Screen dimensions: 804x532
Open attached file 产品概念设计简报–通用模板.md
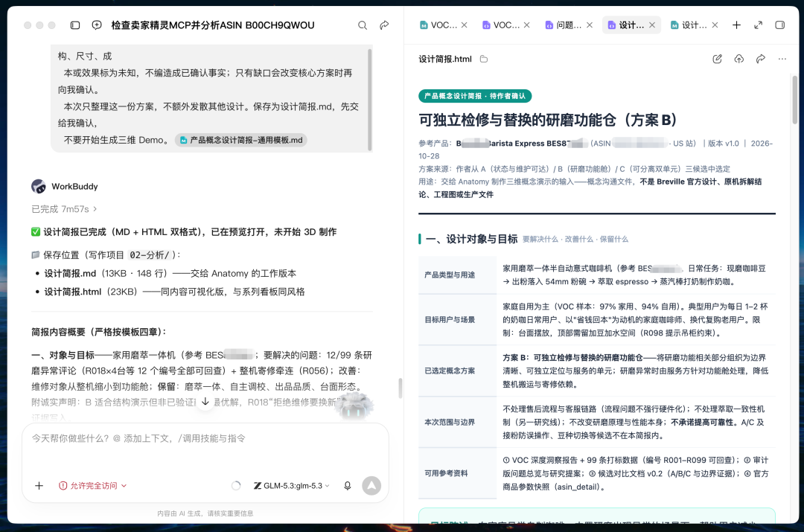click(241, 140)
